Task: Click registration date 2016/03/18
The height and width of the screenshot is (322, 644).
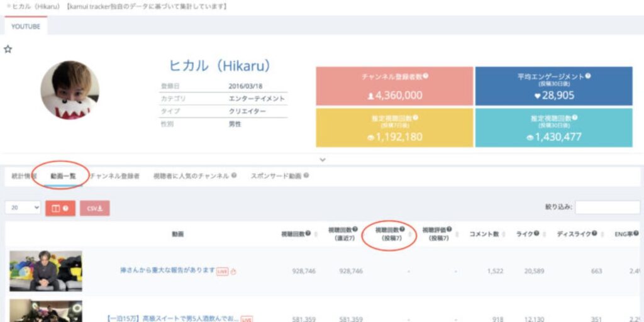Action: click(x=245, y=86)
